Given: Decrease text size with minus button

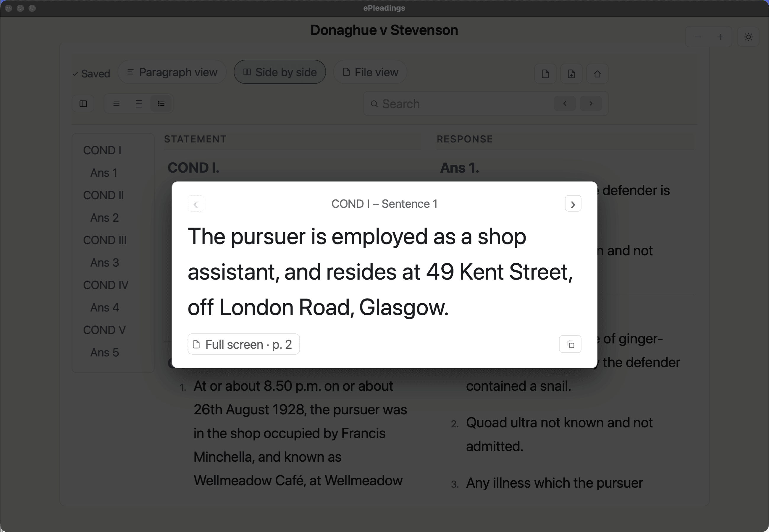Looking at the screenshot, I should (x=697, y=37).
